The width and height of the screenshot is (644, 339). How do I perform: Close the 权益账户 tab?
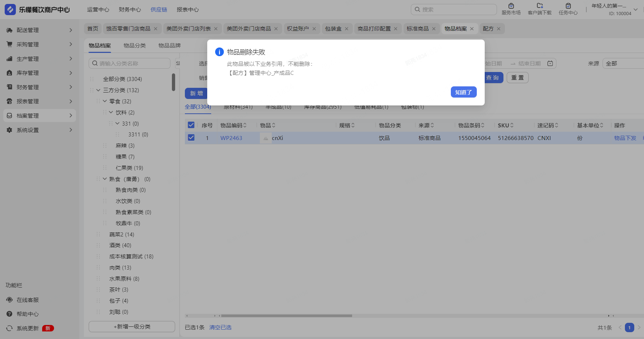click(314, 29)
